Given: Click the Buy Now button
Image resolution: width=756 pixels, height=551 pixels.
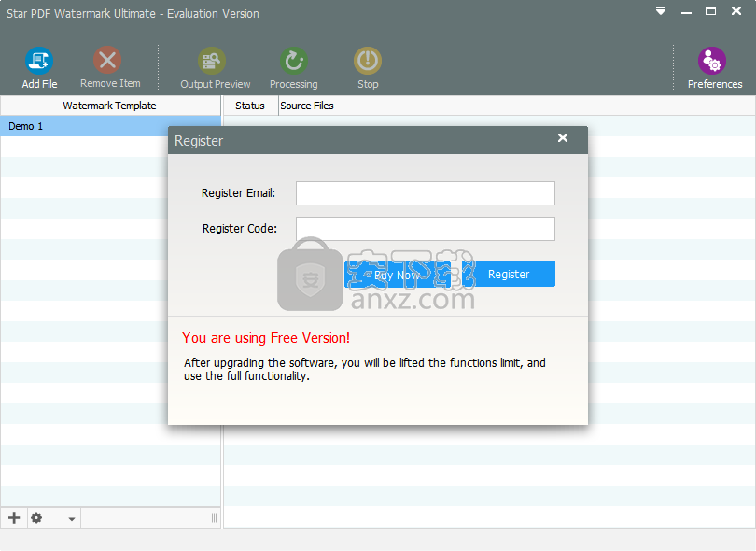Looking at the screenshot, I should point(398,274).
